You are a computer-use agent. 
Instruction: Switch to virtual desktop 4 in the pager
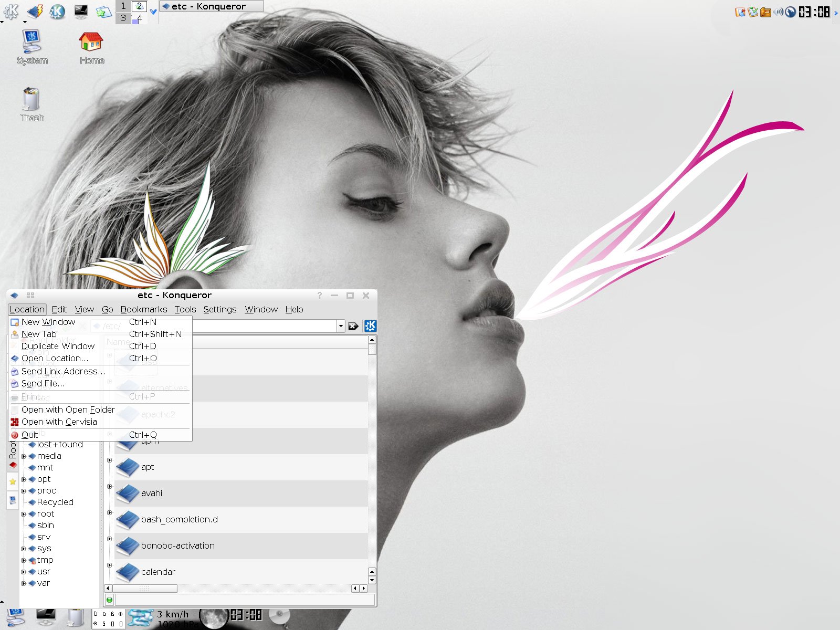pos(139,18)
